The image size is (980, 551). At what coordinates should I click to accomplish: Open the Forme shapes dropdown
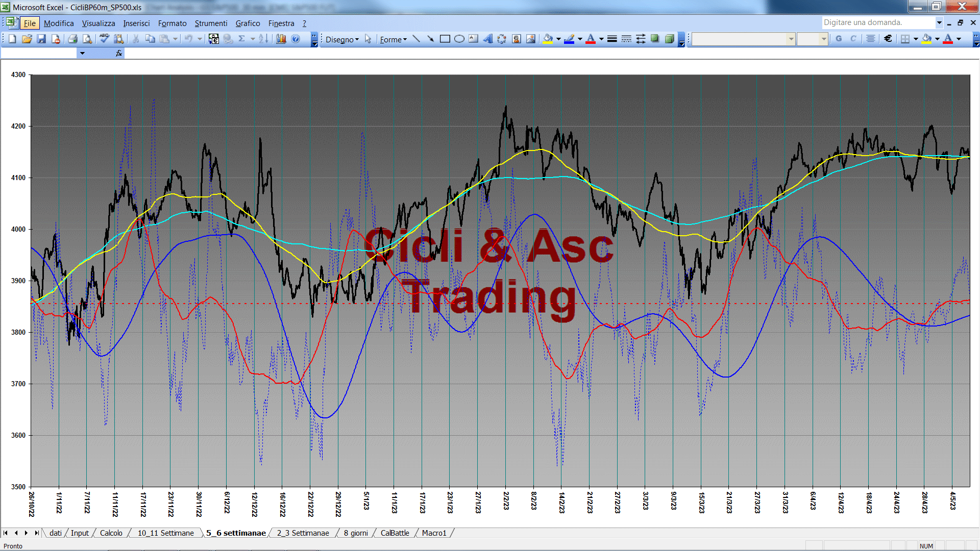click(x=393, y=39)
